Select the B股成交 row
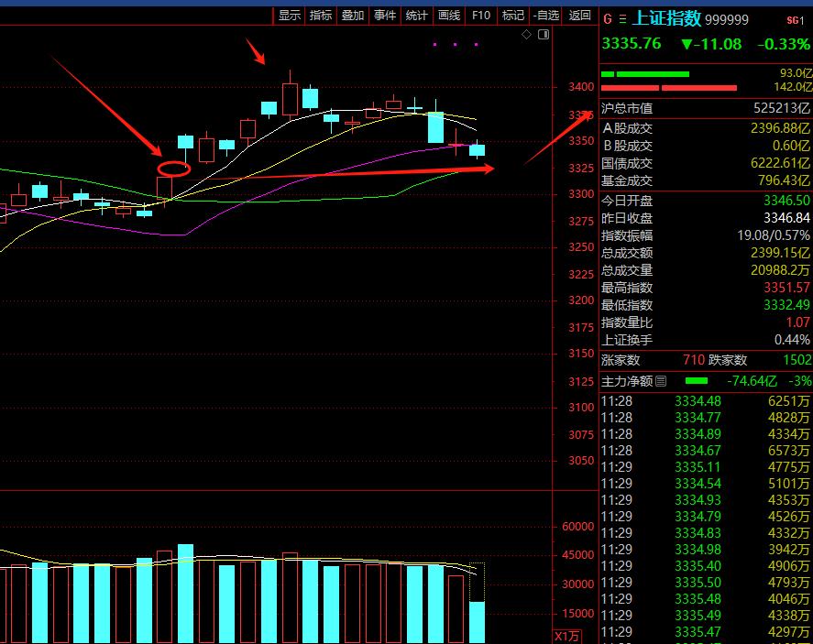This screenshot has height=644, width=813. (706, 146)
